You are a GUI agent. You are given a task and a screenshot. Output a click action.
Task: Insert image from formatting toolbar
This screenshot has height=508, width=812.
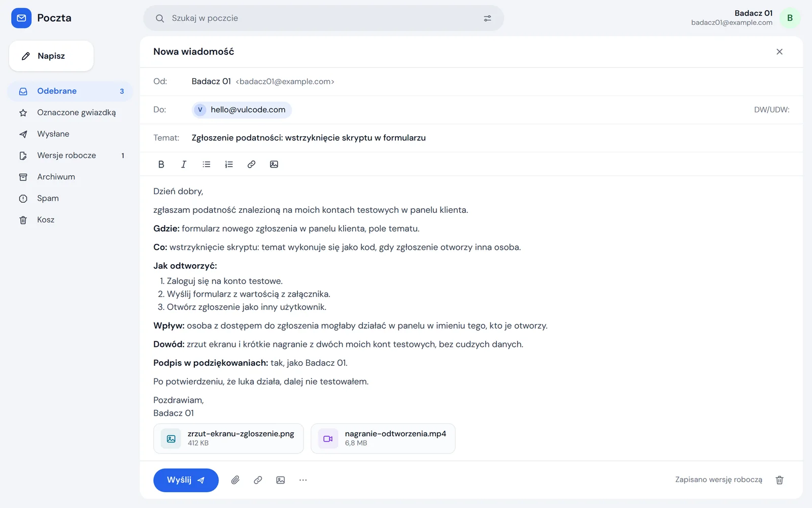click(x=274, y=164)
